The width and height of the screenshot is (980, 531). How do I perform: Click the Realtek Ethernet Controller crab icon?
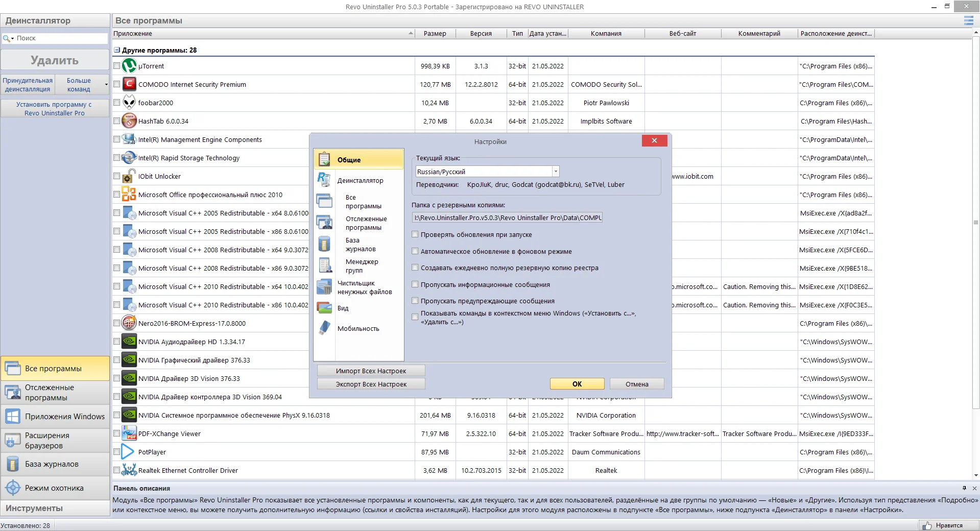click(129, 470)
